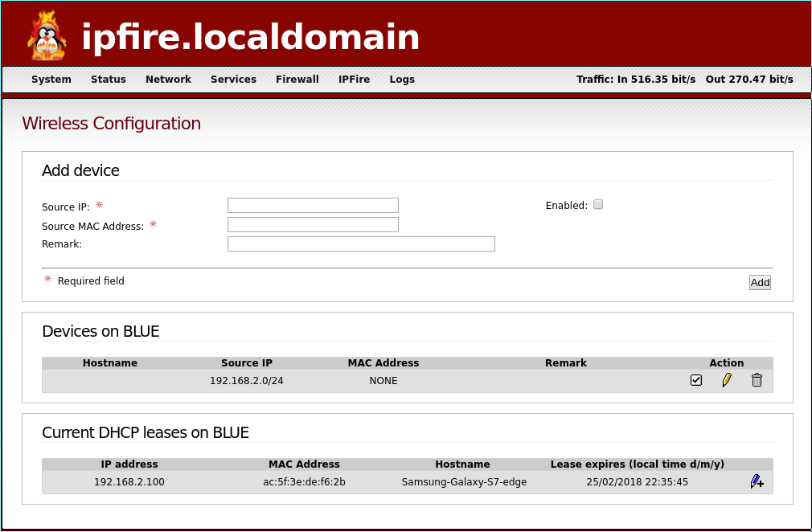The height and width of the screenshot is (532, 812).
Task: Open the Status menu
Action: click(x=109, y=79)
